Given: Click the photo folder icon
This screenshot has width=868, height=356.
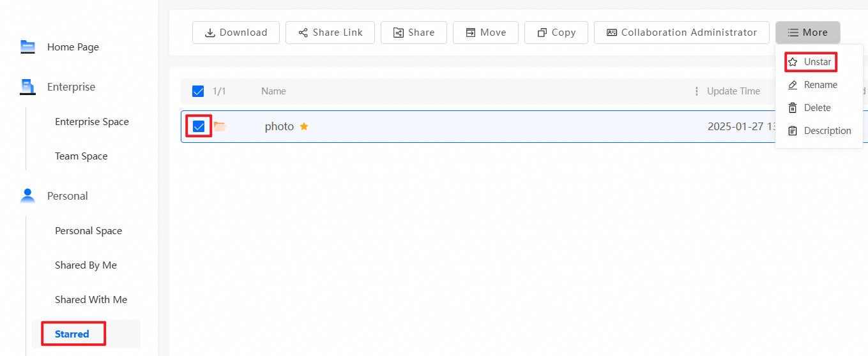Looking at the screenshot, I should [220, 126].
